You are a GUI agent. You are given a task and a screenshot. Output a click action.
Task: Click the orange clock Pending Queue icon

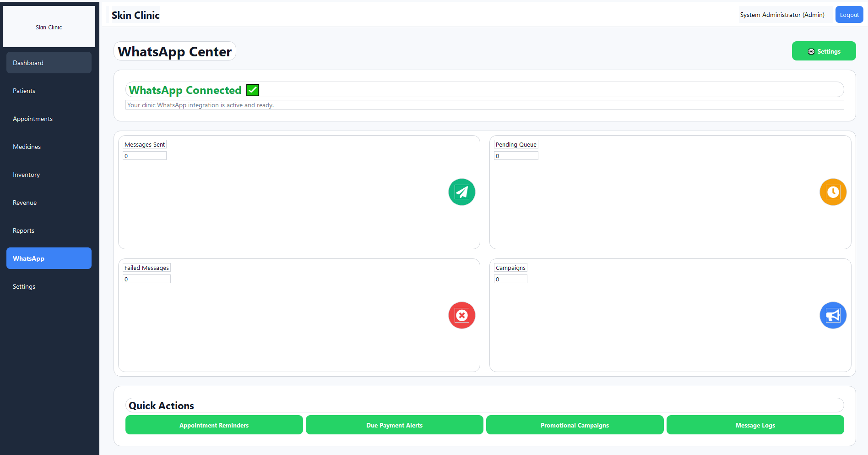[x=833, y=192]
